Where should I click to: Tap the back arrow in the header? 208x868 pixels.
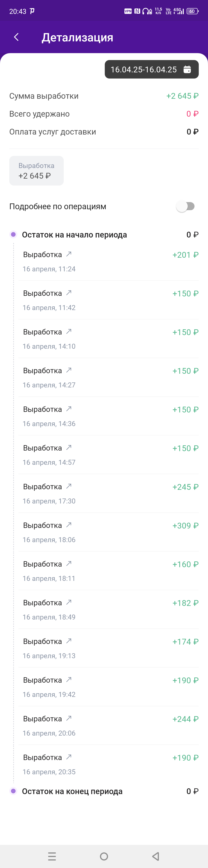[16, 37]
